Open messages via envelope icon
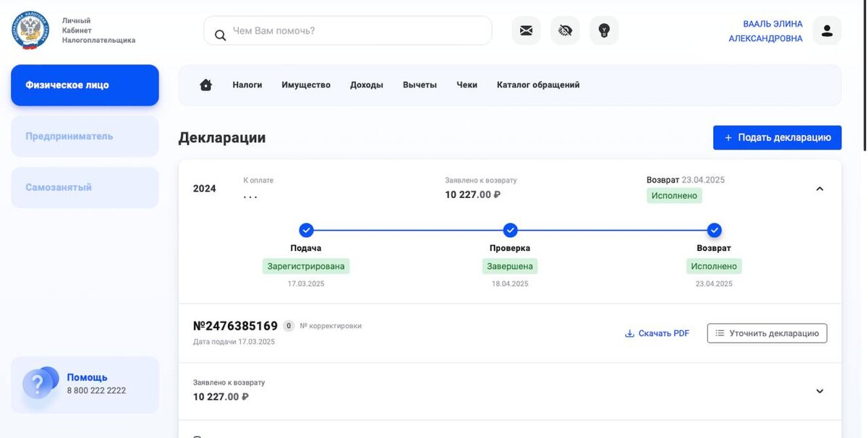 (526, 30)
